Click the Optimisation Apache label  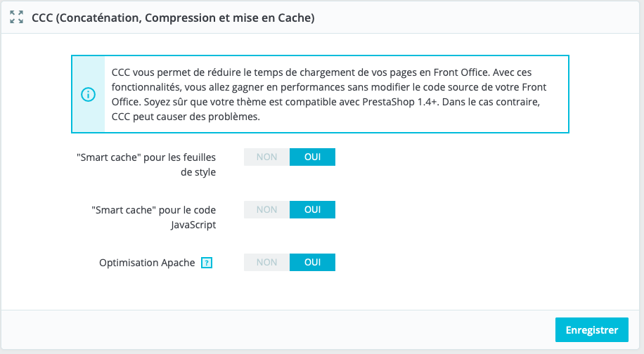coord(147,263)
